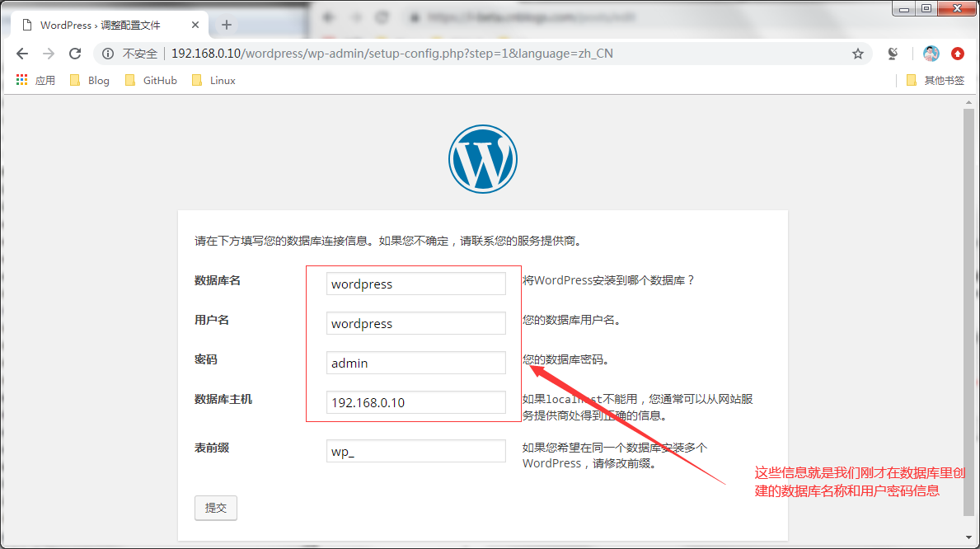Go back to the previous page
This screenshot has width=980, height=549.
point(22,54)
